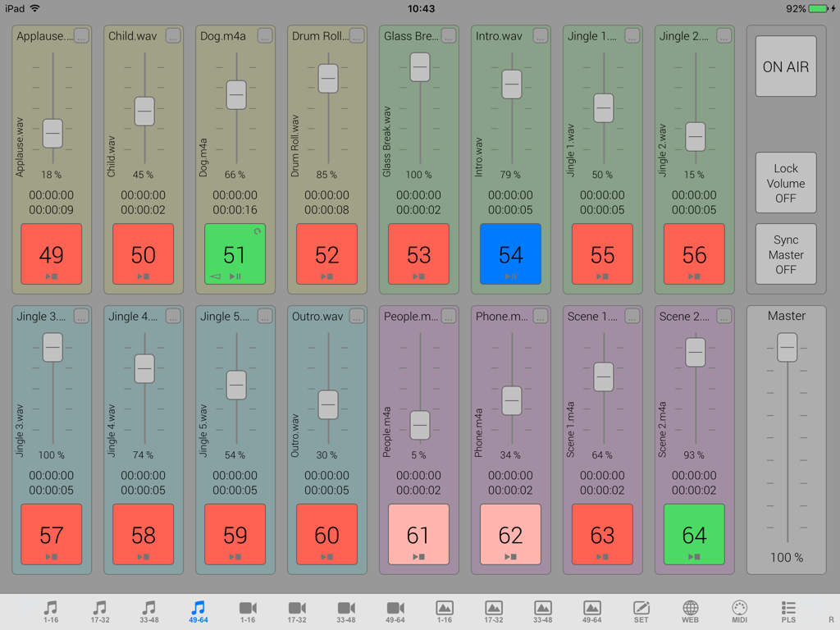Image resolution: width=840 pixels, height=630 pixels.
Task: Trigger pad 63 Scene 1
Action: (x=603, y=534)
